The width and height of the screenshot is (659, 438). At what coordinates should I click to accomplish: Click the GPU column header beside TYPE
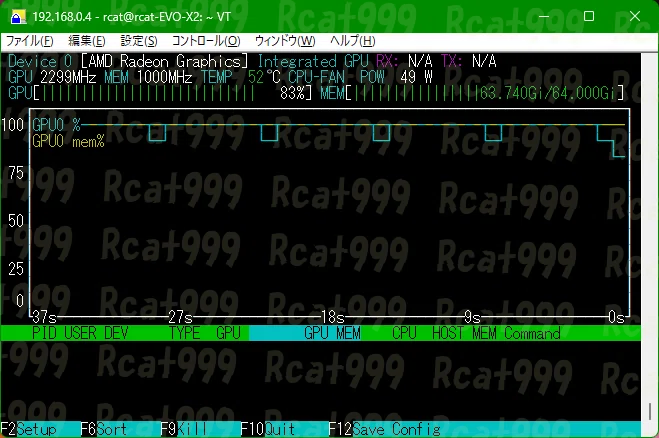click(x=228, y=333)
